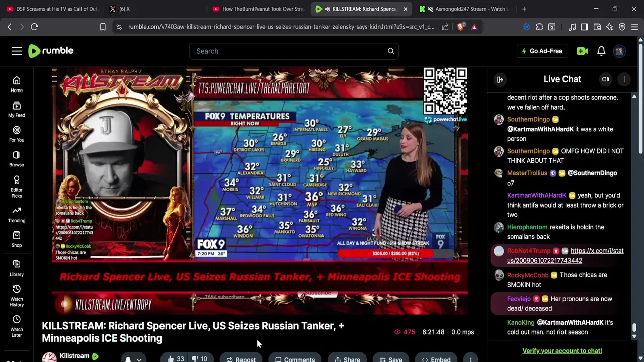Open Verify your account to chat link
This screenshot has height=362, width=644.
pos(562,351)
